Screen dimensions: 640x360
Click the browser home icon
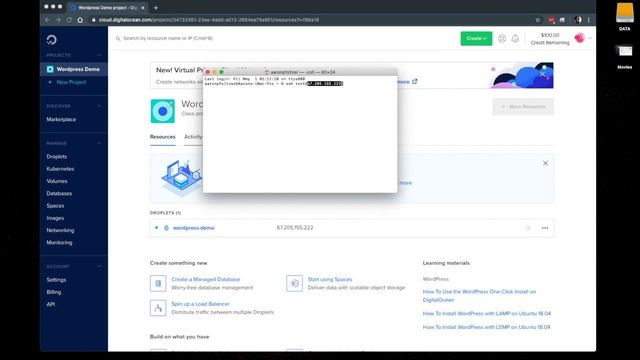coord(80,20)
